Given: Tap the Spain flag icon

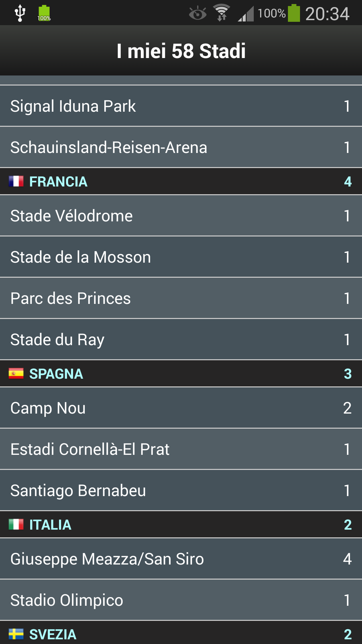Looking at the screenshot, I should click(16, 373).
